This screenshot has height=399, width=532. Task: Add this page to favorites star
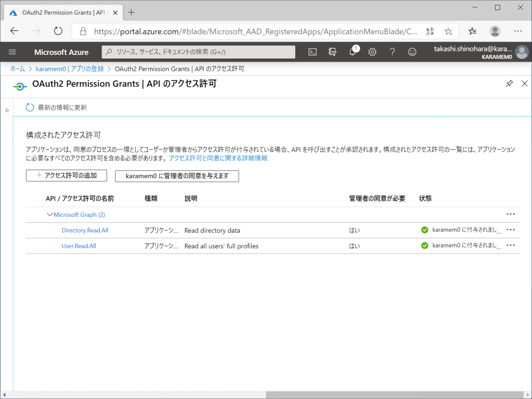(x=448, y=31)
